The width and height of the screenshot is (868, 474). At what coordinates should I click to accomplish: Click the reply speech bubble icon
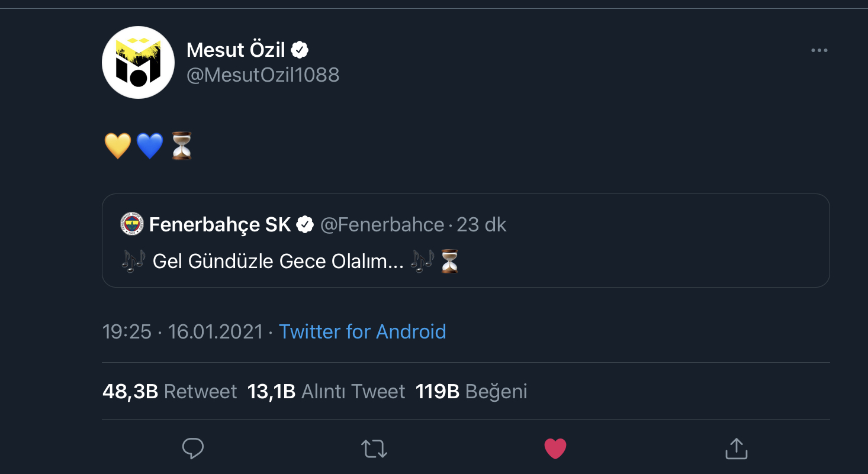click(x=193, y=449)
